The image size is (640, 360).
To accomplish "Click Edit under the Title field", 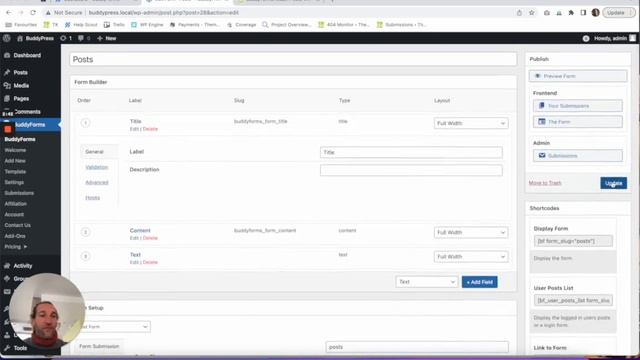I will 134,129.
